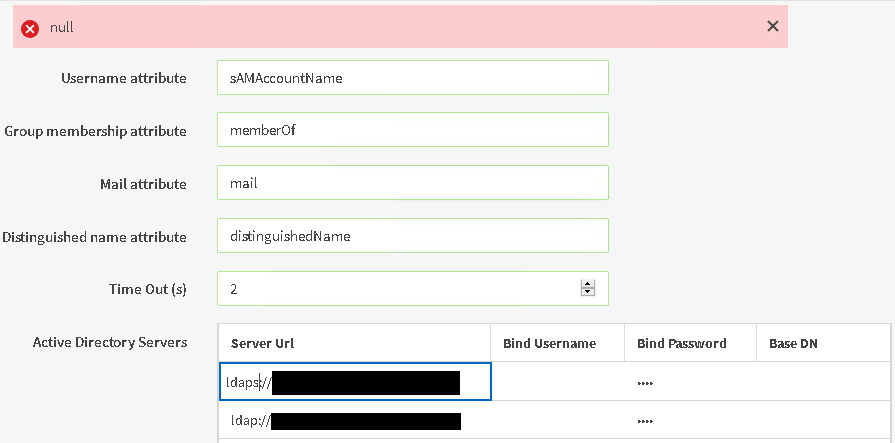Image resolution: width=895 pixels, height=443 pixels.
Task: Click Base DN cell of ldap:// row
Action: pos(825,420)
